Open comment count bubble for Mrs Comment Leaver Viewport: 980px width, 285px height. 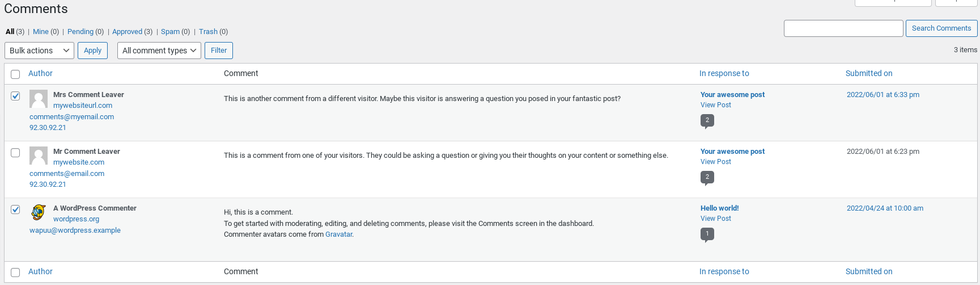coord(707,120)
